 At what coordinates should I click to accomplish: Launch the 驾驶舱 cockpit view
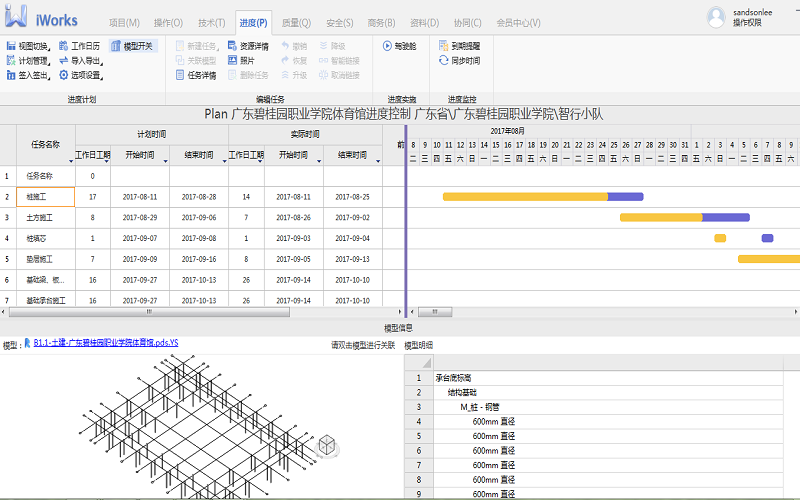pyautogui.click(x=399, y=46)
